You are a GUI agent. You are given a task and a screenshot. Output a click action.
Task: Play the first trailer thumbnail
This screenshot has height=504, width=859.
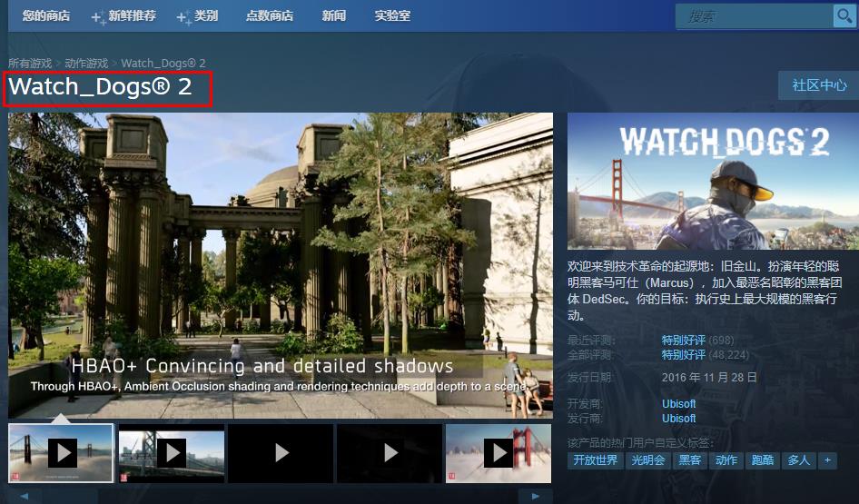[61, 453]
